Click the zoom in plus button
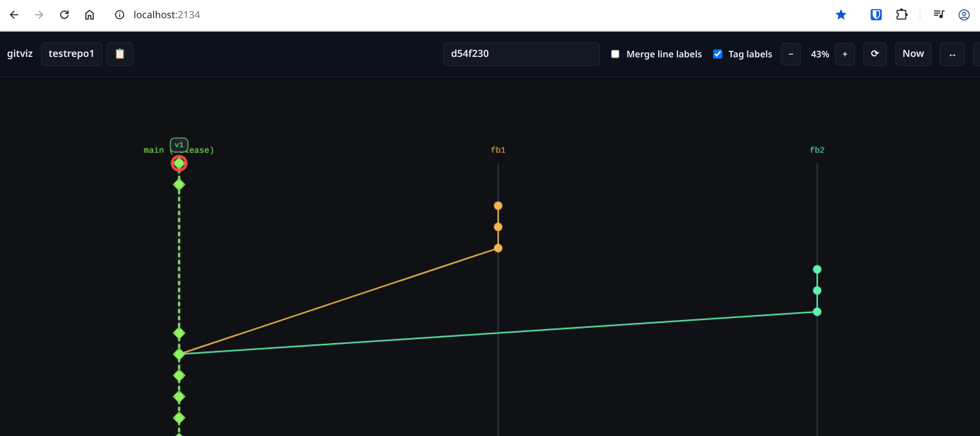 [845, 54]
